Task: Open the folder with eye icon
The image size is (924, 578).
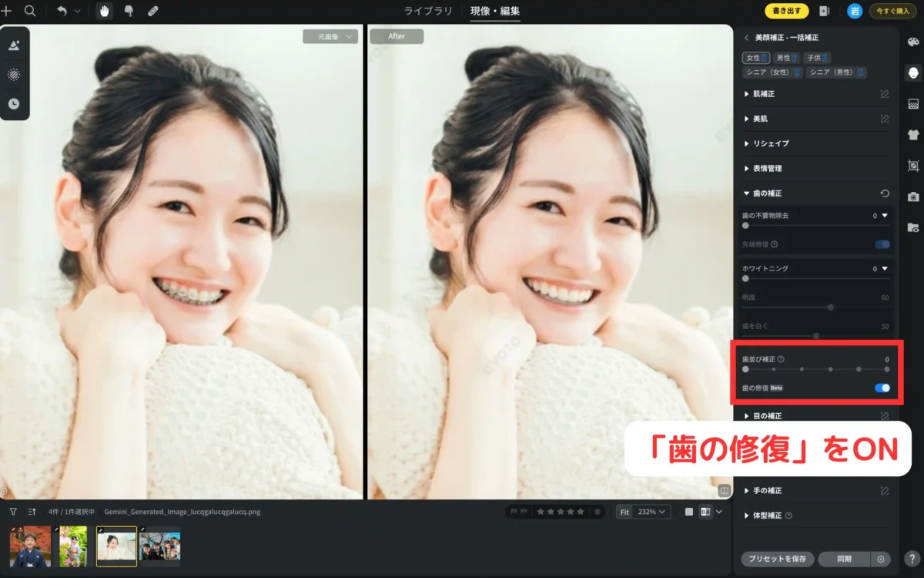Action: [913, 227]
